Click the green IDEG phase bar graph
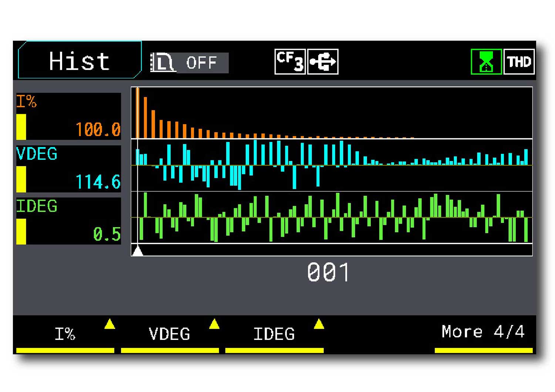 (x=332, y=217)
